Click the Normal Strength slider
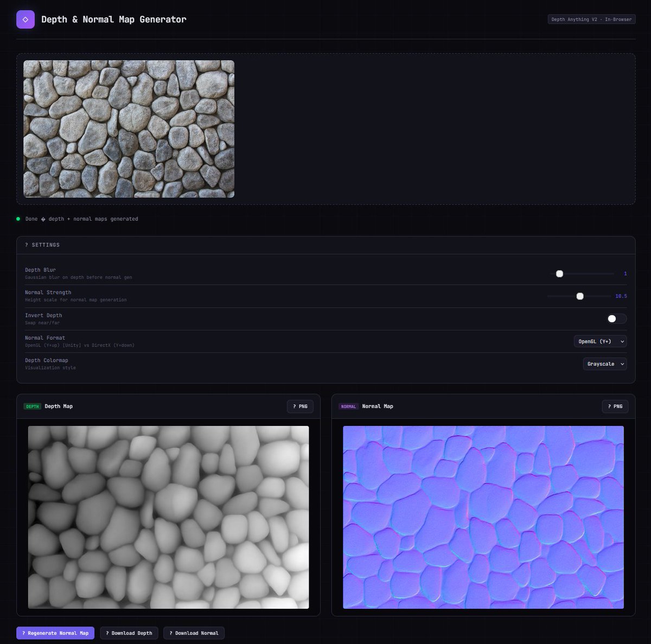This screenshot has height=644, width=651. point(579,296)
